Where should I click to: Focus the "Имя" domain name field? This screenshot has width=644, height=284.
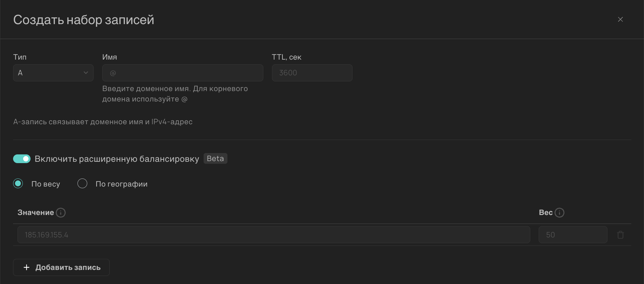[x=182, y=73]
